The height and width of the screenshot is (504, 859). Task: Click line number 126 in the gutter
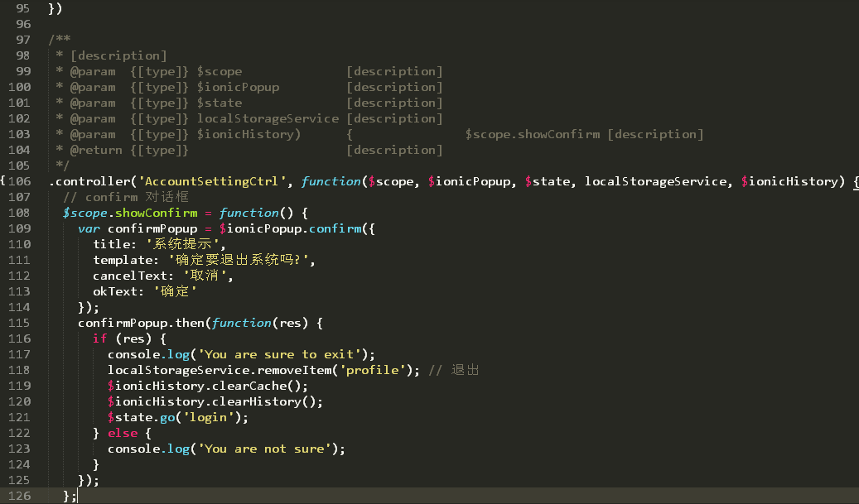[x=19, y=496]
